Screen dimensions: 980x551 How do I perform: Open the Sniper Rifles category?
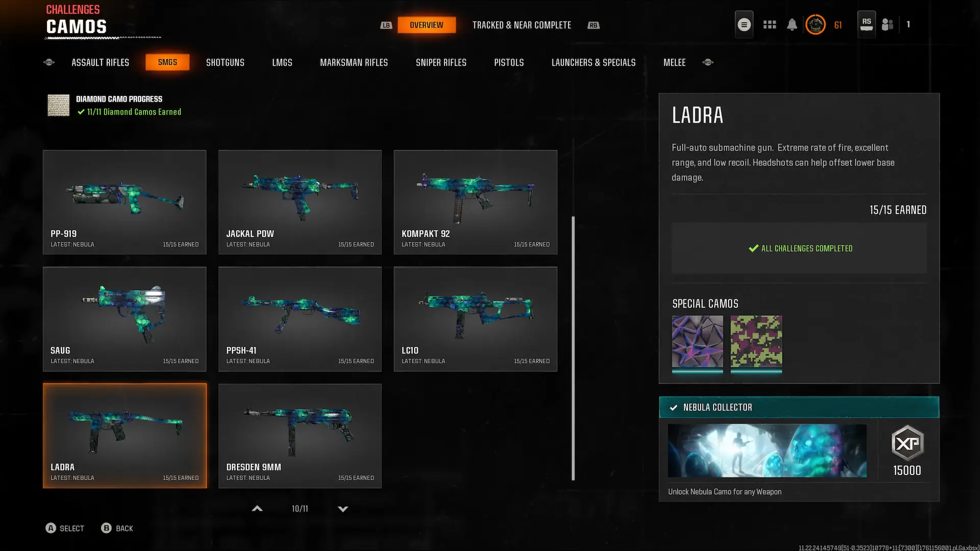click(x=441, y=62)
